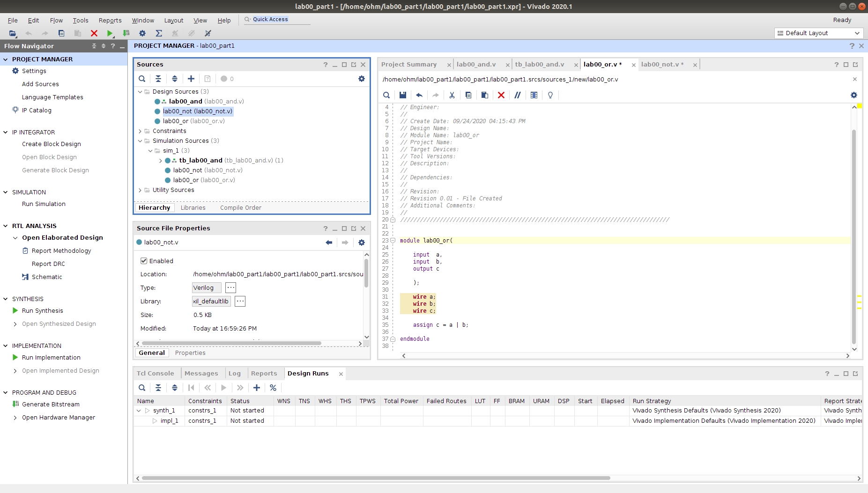Expand the Utility Sources folder
This screenshot has height=493, width=868.
pos(140,190)
